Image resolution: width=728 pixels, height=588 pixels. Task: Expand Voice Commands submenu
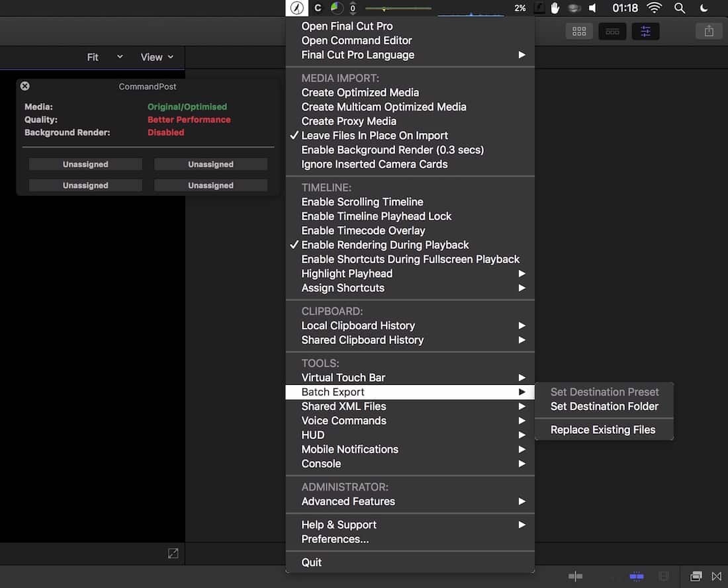pos(410,421)
